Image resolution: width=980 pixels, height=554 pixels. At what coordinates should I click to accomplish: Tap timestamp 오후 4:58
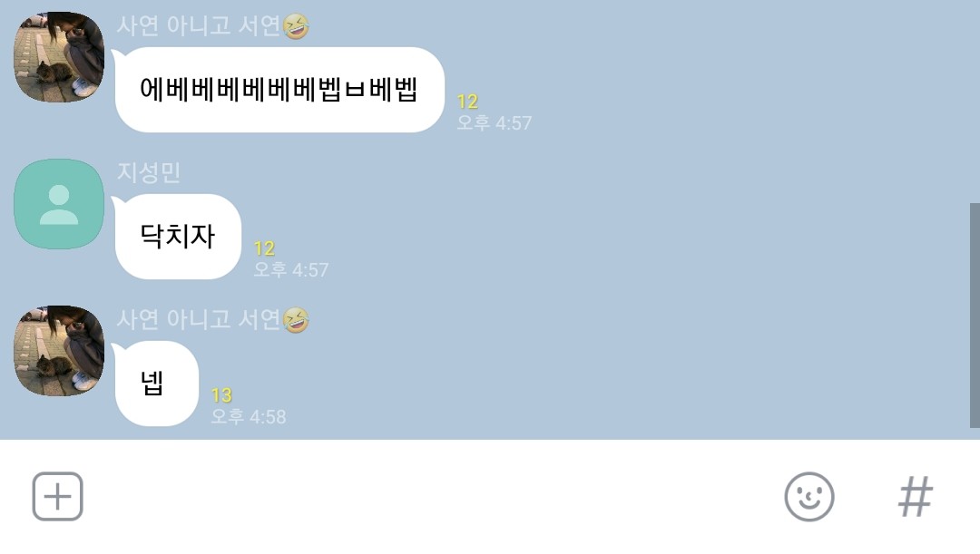(249, 416)
